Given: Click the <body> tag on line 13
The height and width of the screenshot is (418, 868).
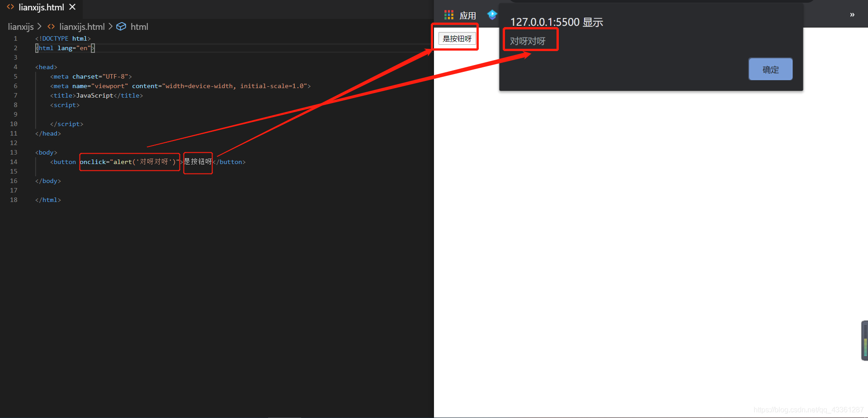Looking at the screenshot, I should pyautogui.click(x=46, y=152).
